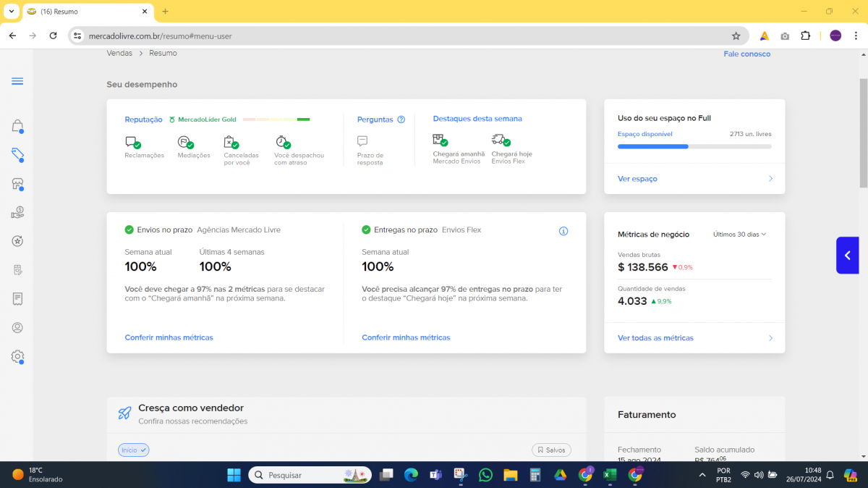Click the Fale conosco link
Viewport: 868px width, 488px height.
(746, 54)
